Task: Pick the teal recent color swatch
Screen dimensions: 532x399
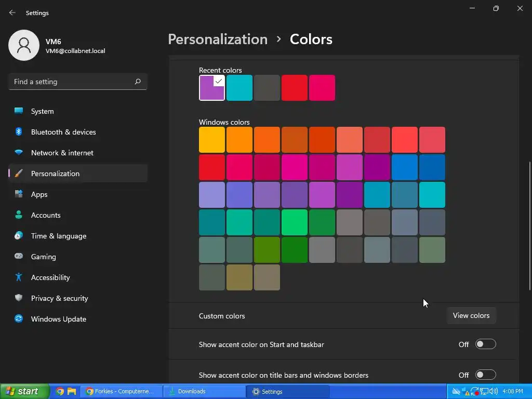Action: click(239, 88)
